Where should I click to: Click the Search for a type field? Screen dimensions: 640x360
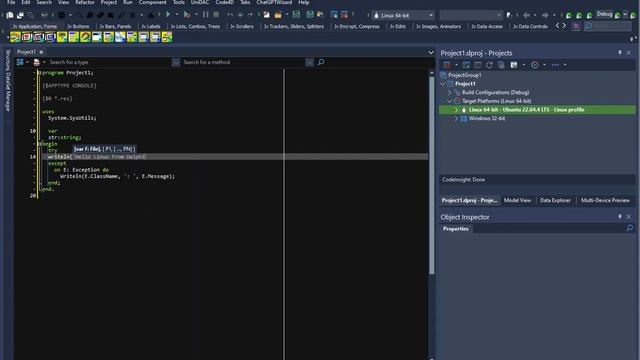[109, 62]
